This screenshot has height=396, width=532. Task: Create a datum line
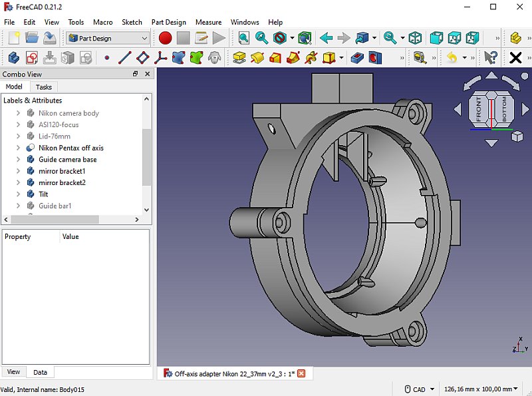(x=125, y=58)
